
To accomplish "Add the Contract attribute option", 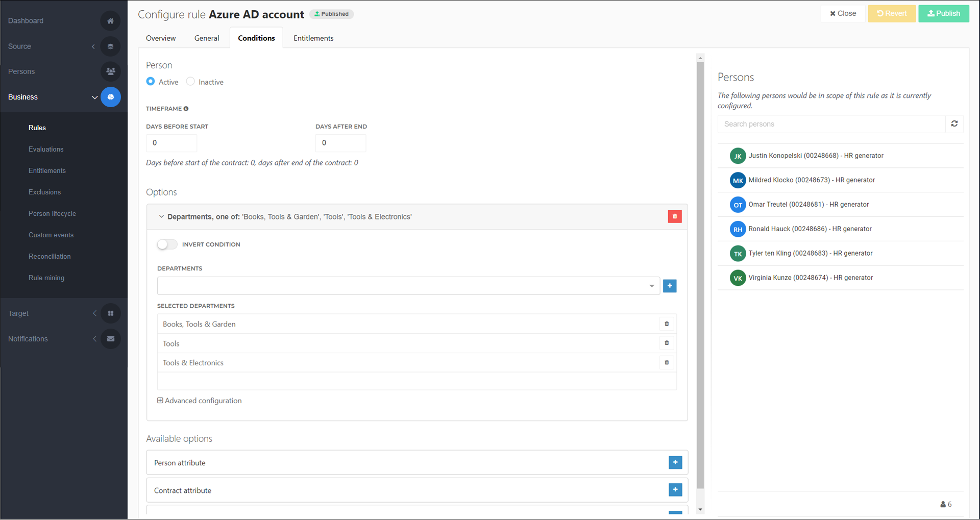I will (x=675, y=490).
